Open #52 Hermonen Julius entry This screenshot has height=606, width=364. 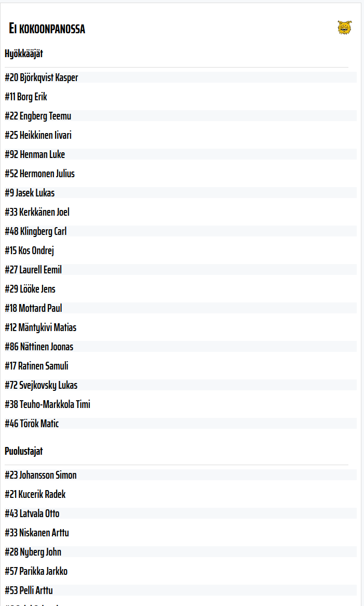pyautogui.click(x=40, y=174)
